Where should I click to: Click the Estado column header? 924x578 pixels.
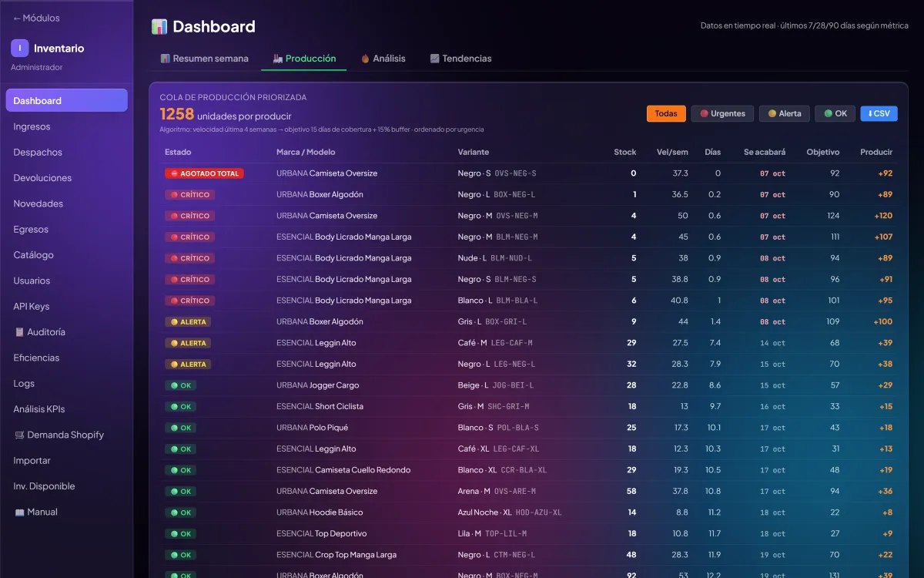178,152
